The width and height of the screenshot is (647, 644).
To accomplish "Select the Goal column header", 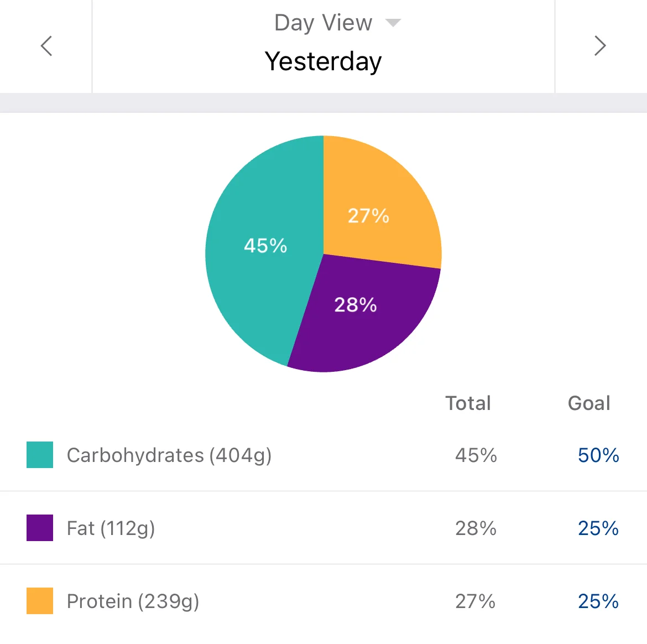I will pos(589,403).
